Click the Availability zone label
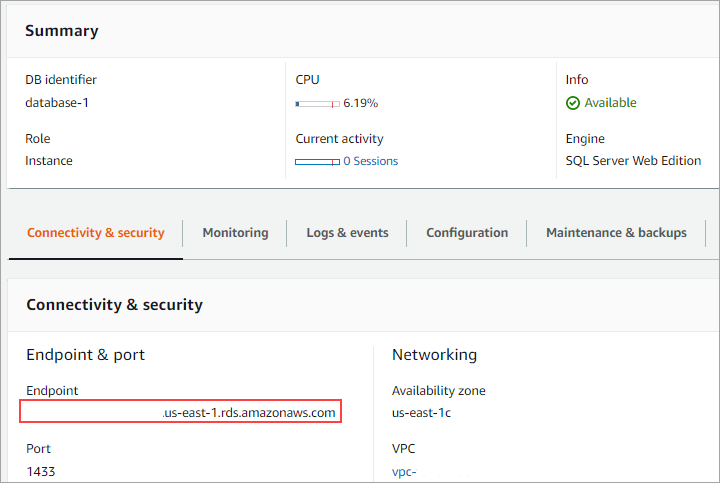 [x=439, y=390]
